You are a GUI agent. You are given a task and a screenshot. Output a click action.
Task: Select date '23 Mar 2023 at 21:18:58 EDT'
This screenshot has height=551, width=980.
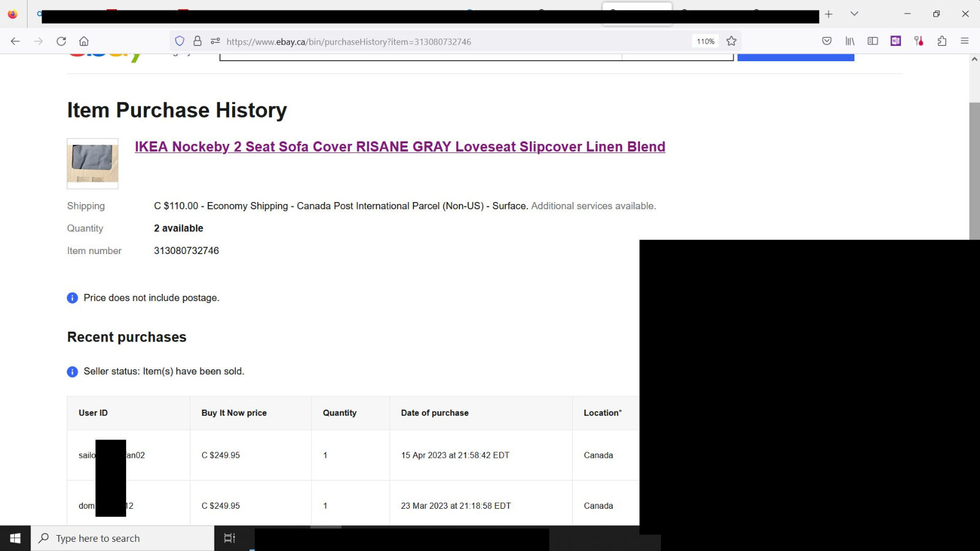456,506
